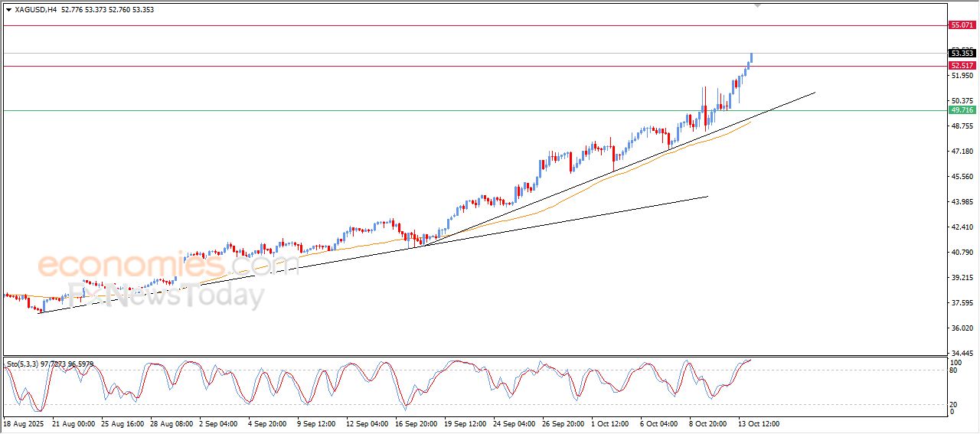
Task: Click the stochastic 80 level label
Action: pos(955,370)
